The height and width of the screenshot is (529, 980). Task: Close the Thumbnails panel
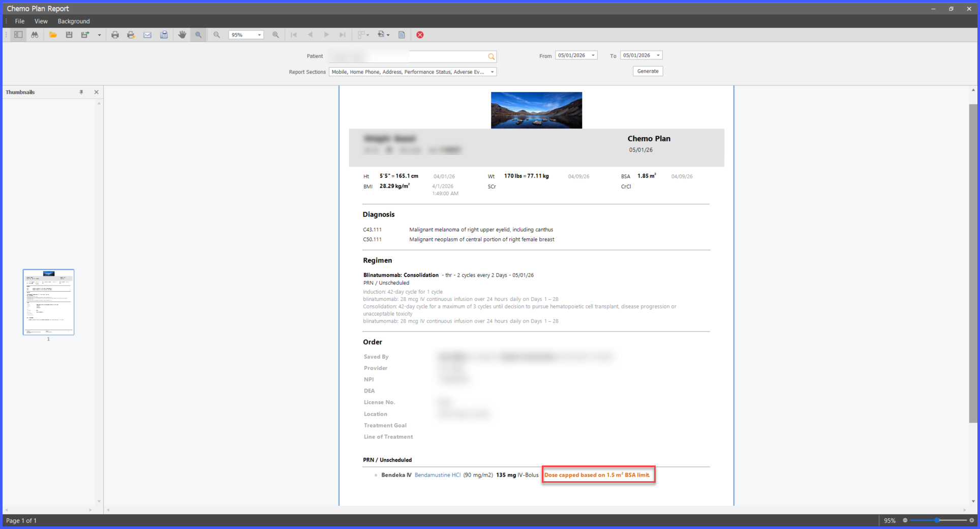(x=96, y=92)
